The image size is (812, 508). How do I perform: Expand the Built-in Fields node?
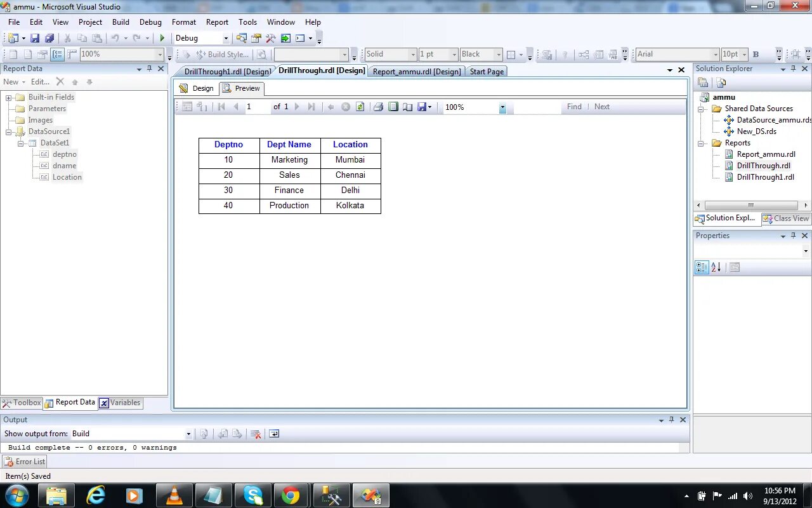9,97
